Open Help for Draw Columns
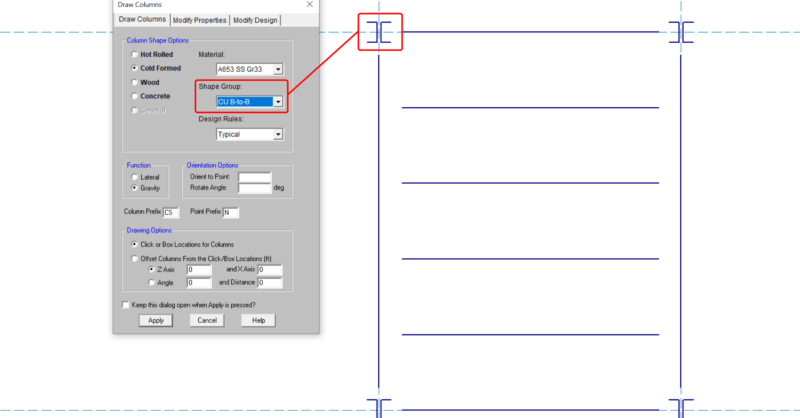 point(258,320)
